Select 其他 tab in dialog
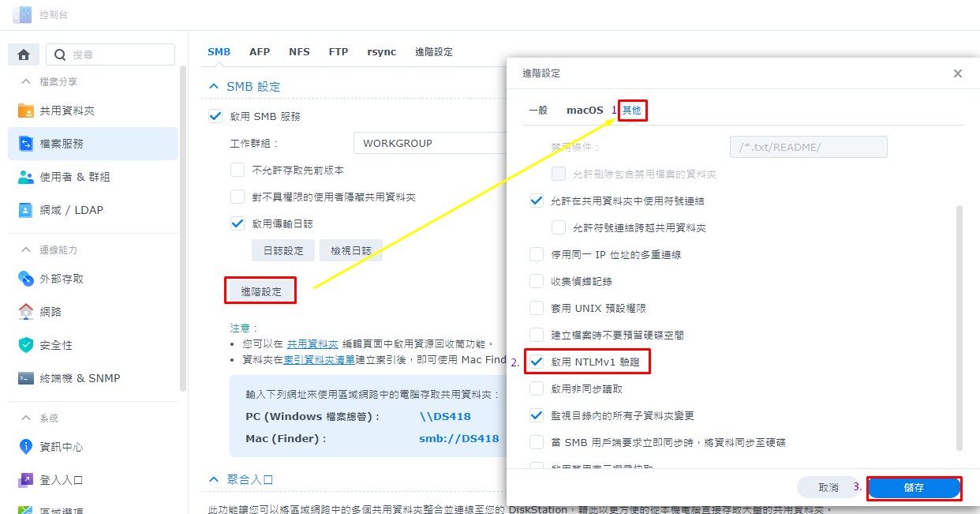The height and width of the screenshot is (514, 980). click(632, 111)
